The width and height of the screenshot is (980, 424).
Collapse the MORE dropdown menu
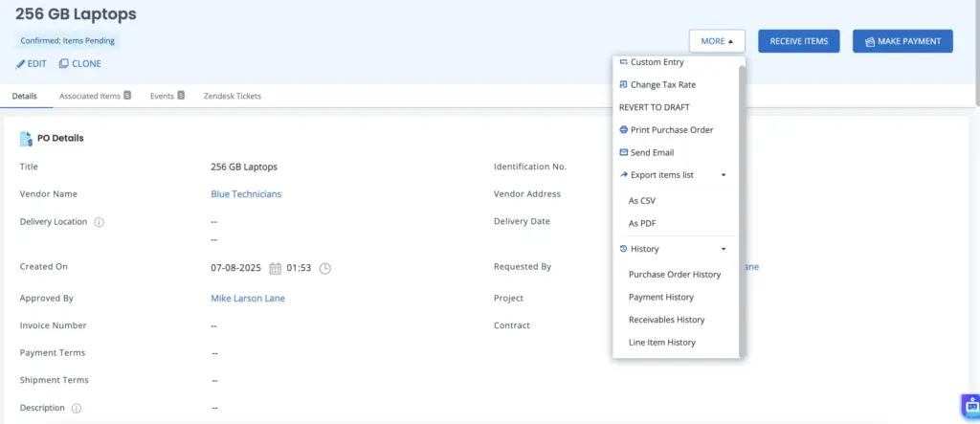tap(717, 41)
